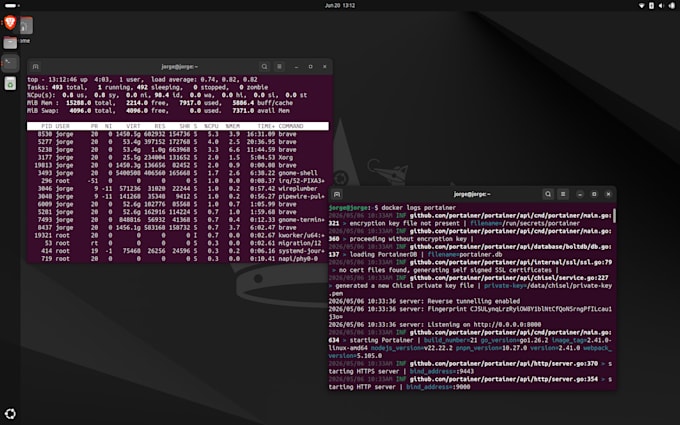This screenshot has height=425, width=680.
Task: Click the PID column header in top
Action: tap(46, 126)
